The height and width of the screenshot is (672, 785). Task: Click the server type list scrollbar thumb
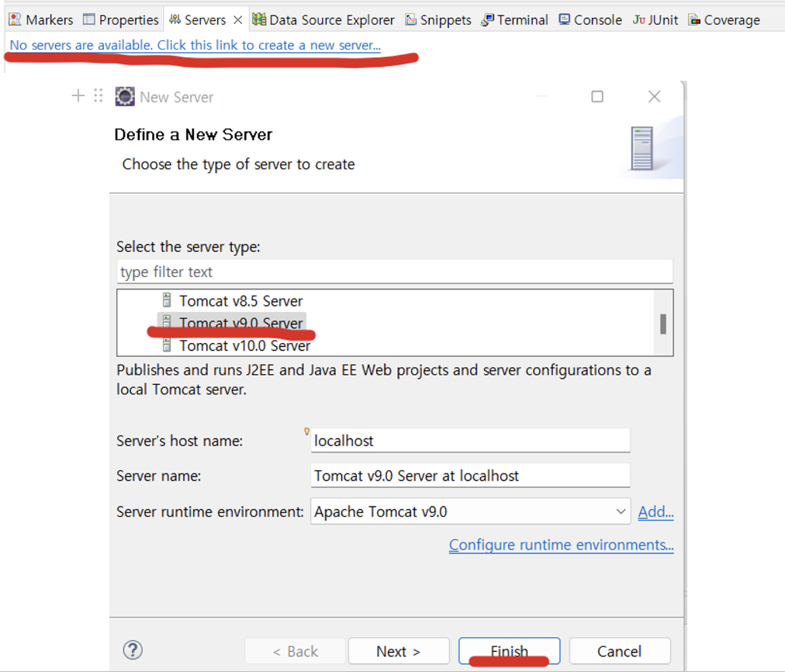663,324
